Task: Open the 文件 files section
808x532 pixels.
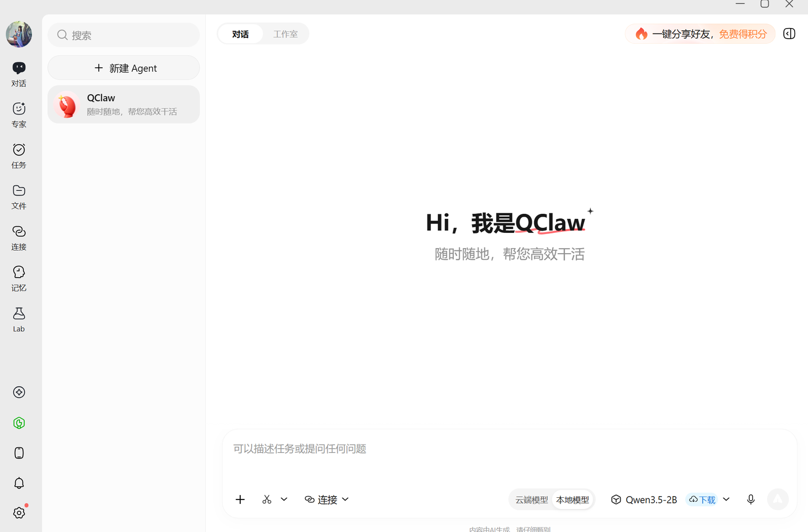Action: coord(19,198)
